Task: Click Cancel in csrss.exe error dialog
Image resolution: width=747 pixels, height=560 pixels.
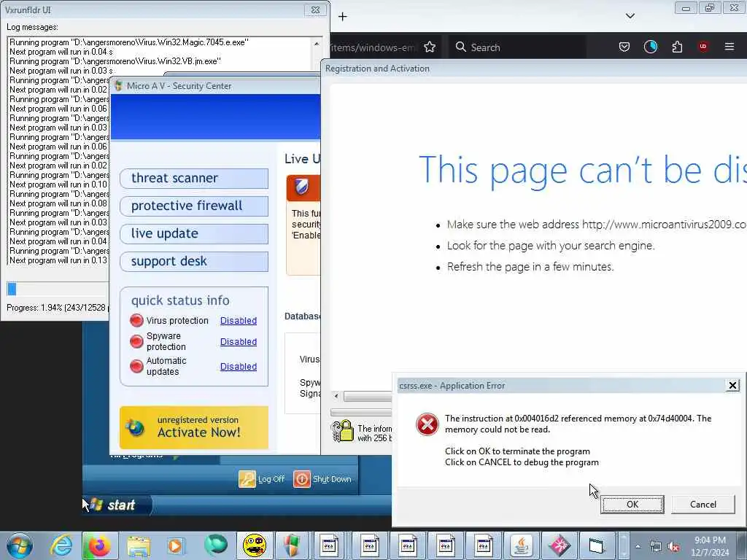Action: tap(703, 505)
